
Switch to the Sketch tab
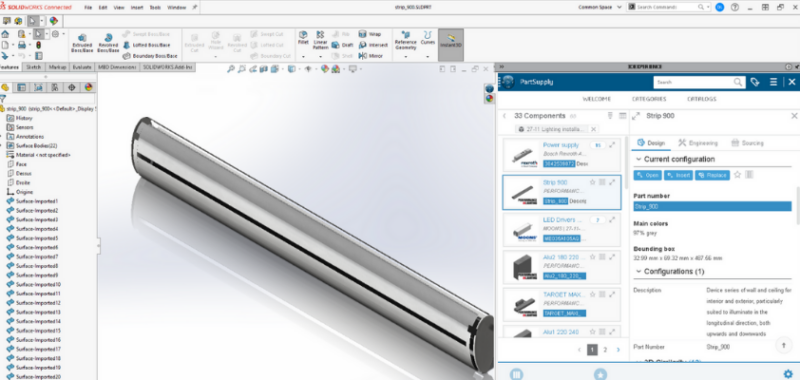[x=34, y=67]
